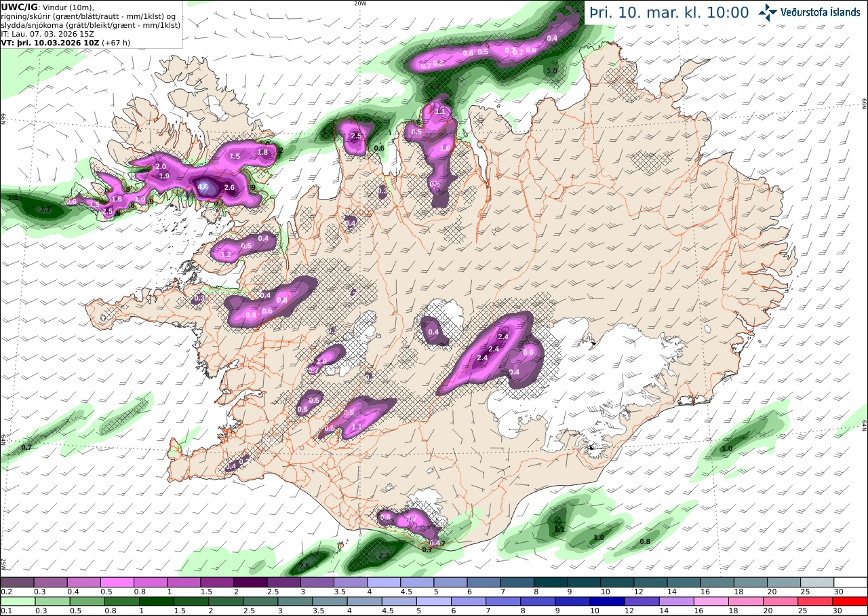Pick snow legend swatch between 25 and 30
This screenshot has height=616, width=868.
(x=818, y=582)
